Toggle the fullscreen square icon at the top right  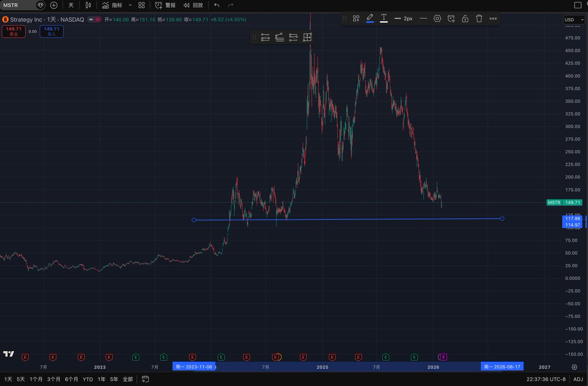[x=577, y=5]
